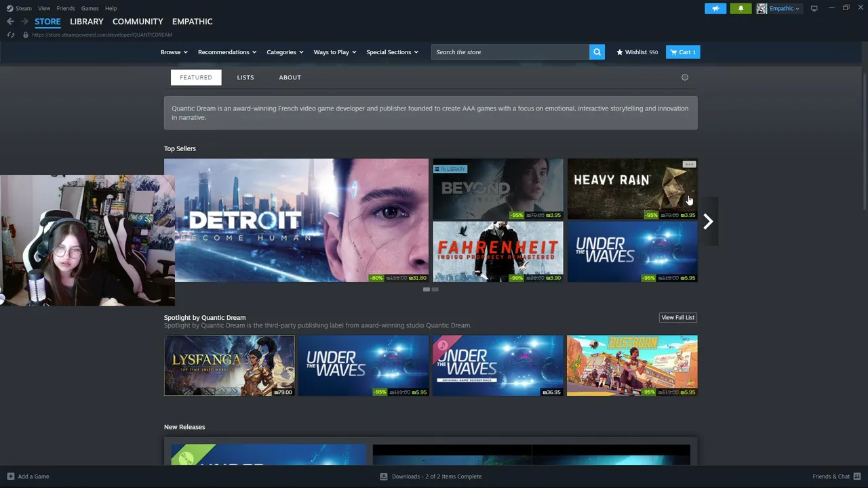Expand the Recommendations dropdown
Viewport: 868px width, 488px height.
pos(227,52)
